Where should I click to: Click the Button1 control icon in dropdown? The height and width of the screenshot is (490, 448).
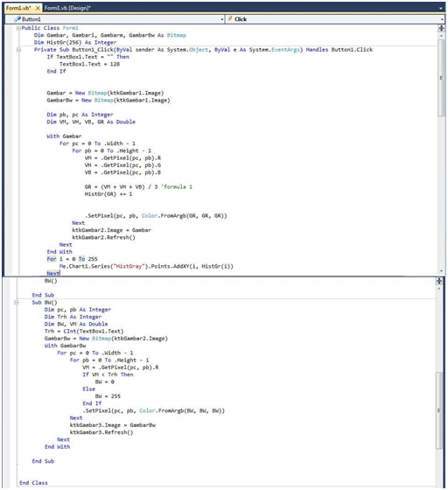17,19
